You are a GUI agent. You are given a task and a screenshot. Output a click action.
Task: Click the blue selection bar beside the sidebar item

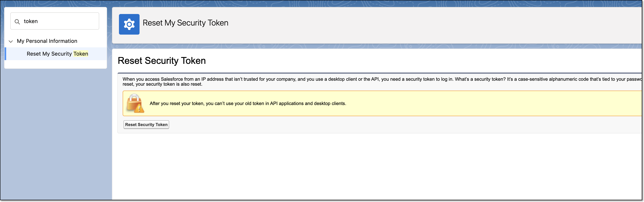coord(5,54)
